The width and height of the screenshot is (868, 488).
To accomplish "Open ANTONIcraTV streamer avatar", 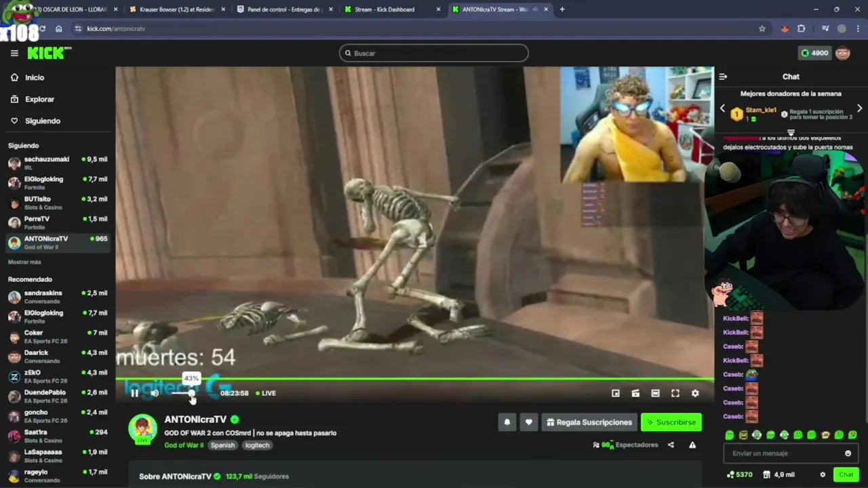I will click(143, 428).
